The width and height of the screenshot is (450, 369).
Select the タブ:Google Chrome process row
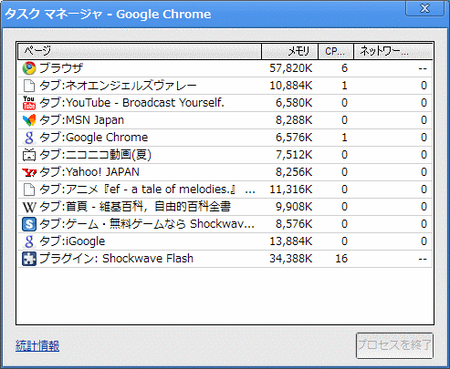225,137
